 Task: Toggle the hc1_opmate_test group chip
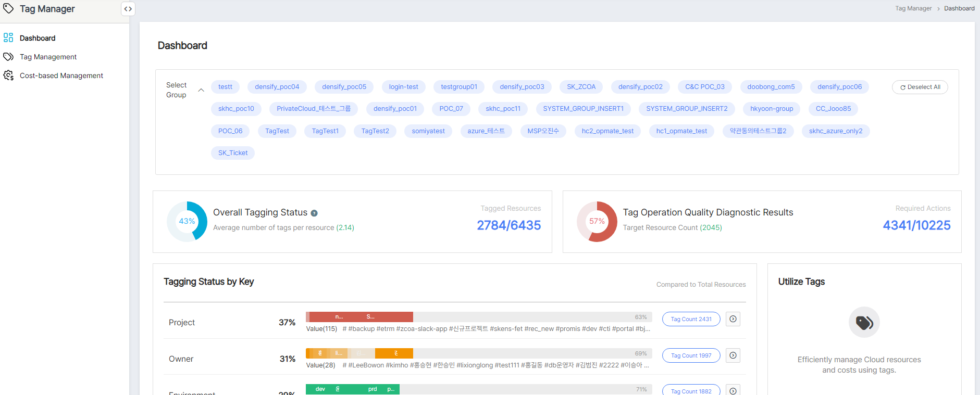(681, 131)
